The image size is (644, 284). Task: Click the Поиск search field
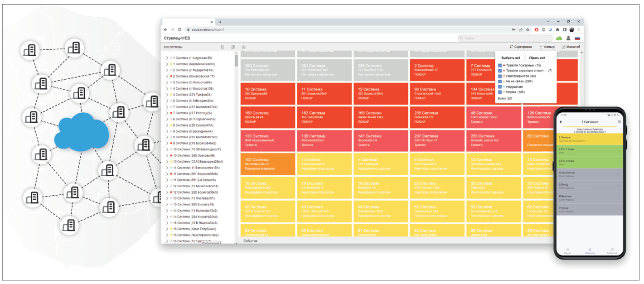(505, 39)
